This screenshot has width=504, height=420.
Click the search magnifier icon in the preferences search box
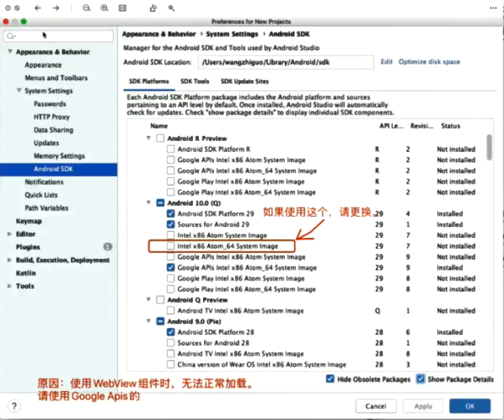(x=11, y=36)
